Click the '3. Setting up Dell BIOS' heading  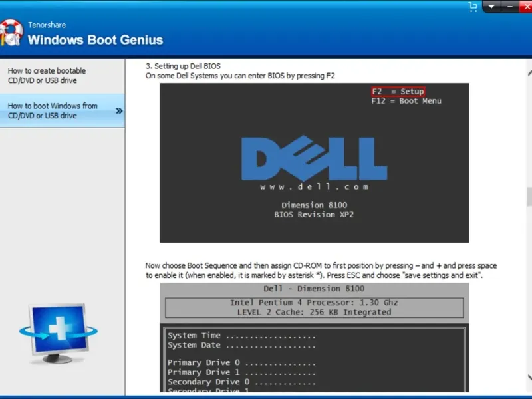(x=184, y=66)
